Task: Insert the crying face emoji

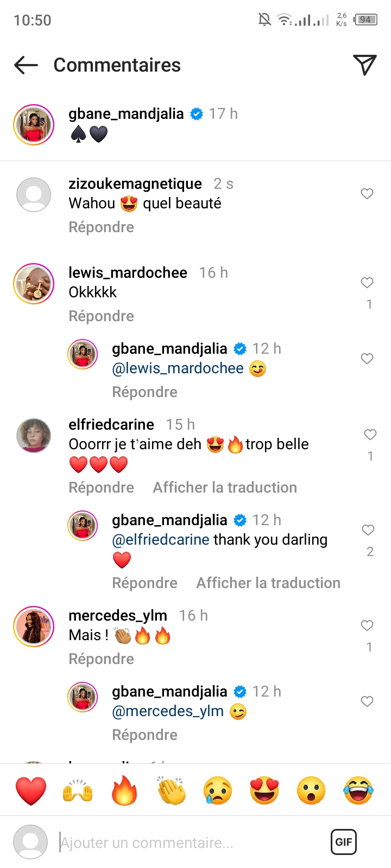Action: 218,790
